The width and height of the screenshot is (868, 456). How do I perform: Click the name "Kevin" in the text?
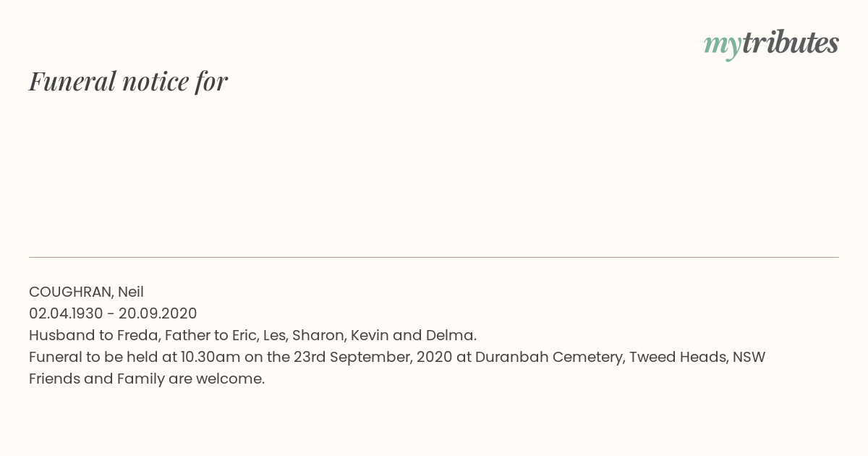(370, 335)
